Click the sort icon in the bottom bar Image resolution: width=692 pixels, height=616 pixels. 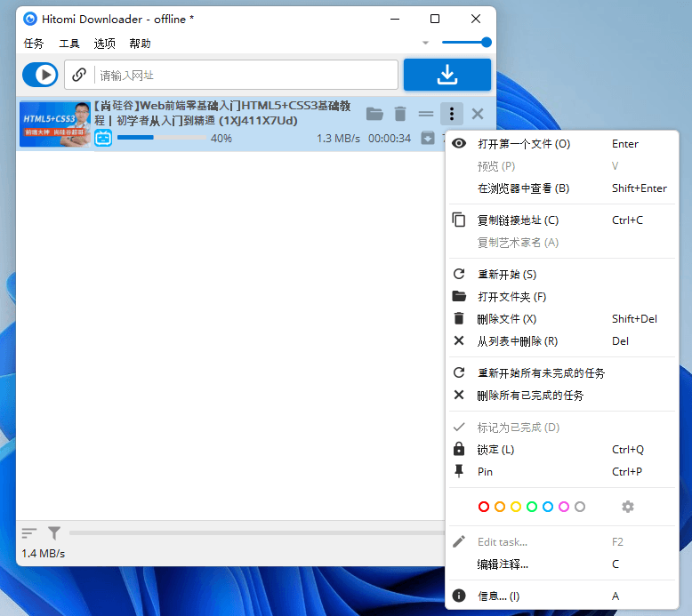[29, 533]
